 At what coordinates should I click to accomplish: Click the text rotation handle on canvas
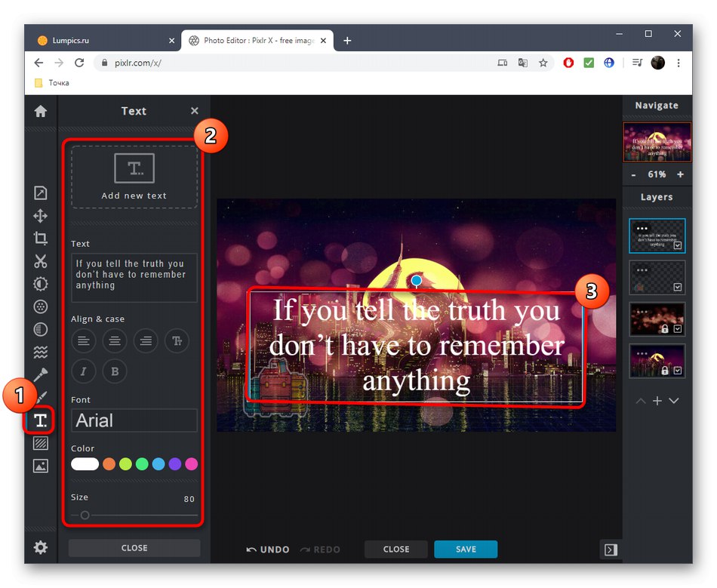coord(416,280)
